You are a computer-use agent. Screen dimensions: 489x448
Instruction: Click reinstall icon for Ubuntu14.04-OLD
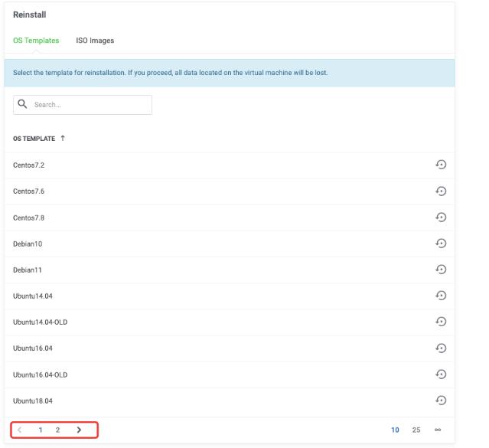[441, 322]
